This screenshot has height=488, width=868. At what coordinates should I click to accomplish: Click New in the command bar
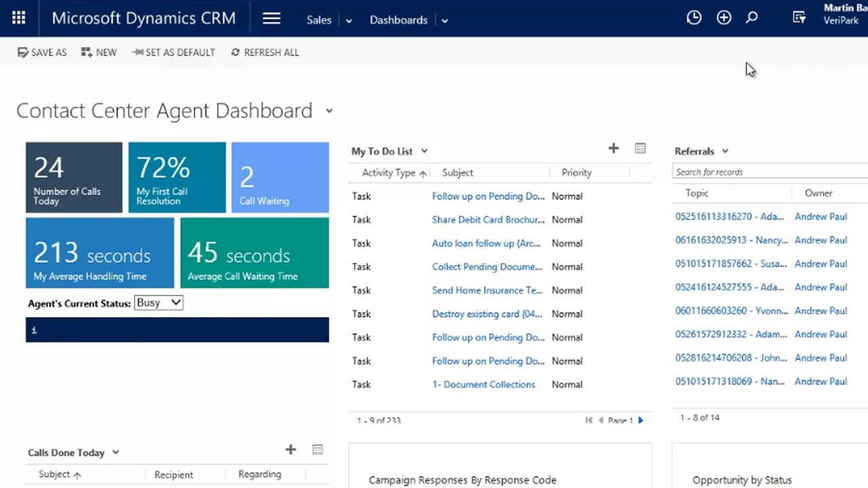[99, 52]
